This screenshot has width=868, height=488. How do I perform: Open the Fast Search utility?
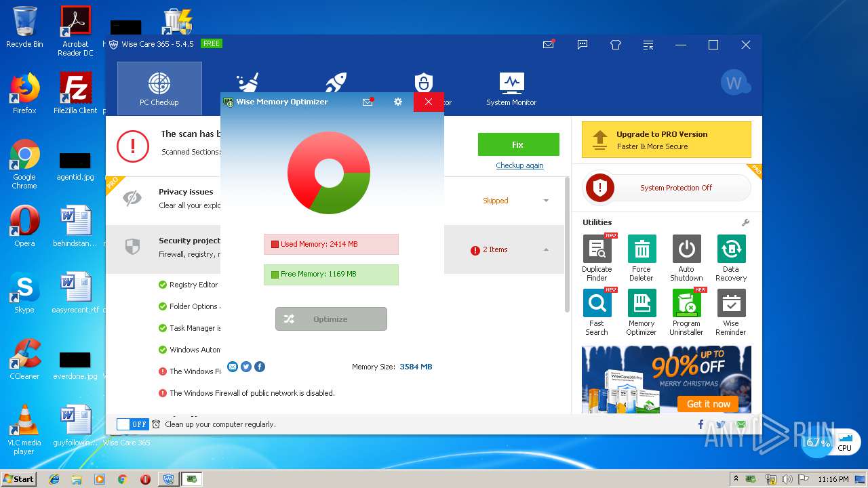[x=597, y=312]
